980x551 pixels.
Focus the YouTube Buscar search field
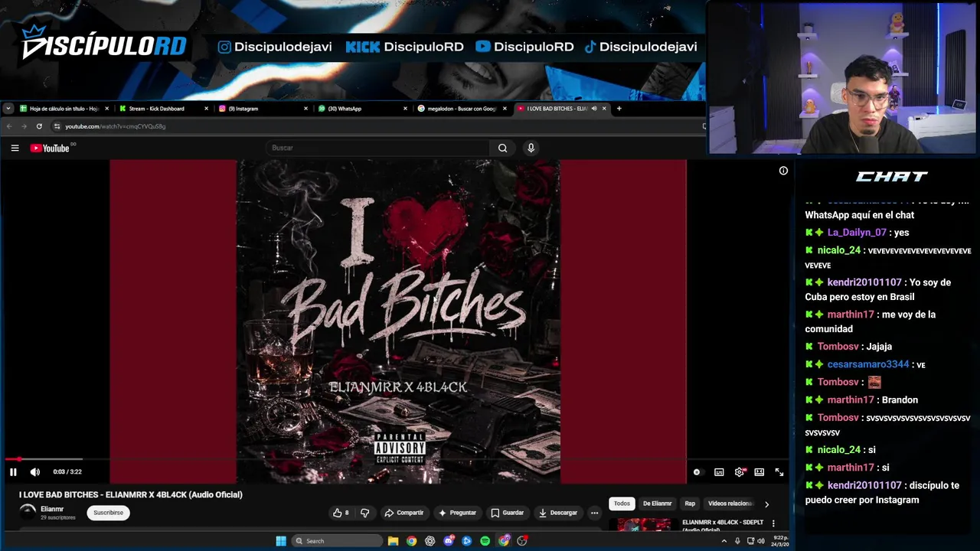tap(379, 148)
